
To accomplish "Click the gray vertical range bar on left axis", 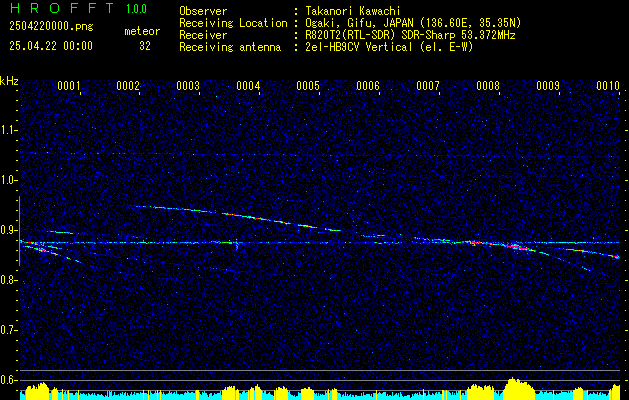I will pyautogui.click(x=19, y=231).
